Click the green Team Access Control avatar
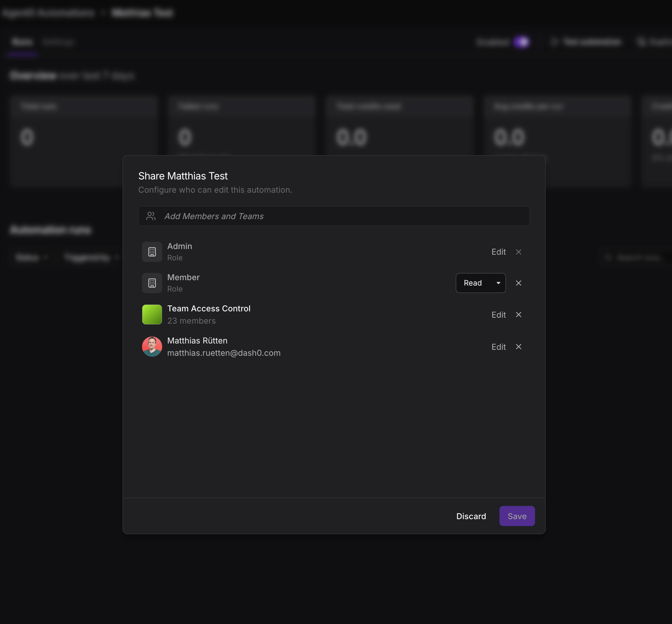The width and height of the screenshot is (672, 624). pos(152,315)
